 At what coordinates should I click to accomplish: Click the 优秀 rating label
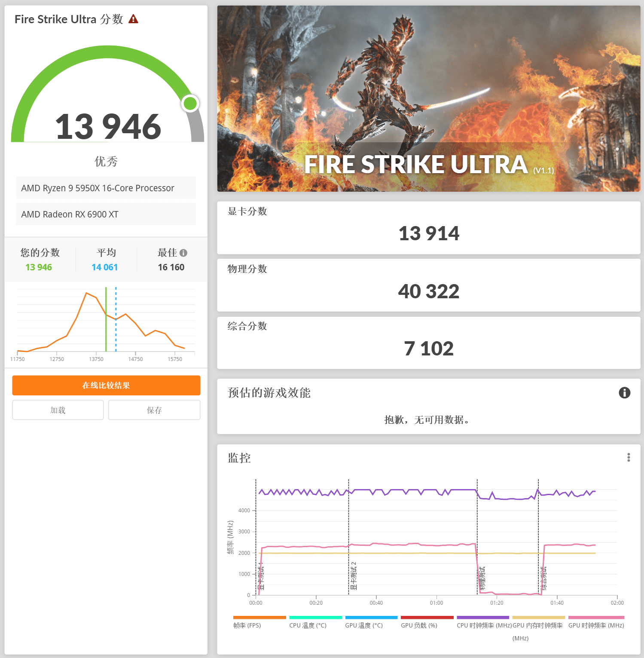click(106, 162)
